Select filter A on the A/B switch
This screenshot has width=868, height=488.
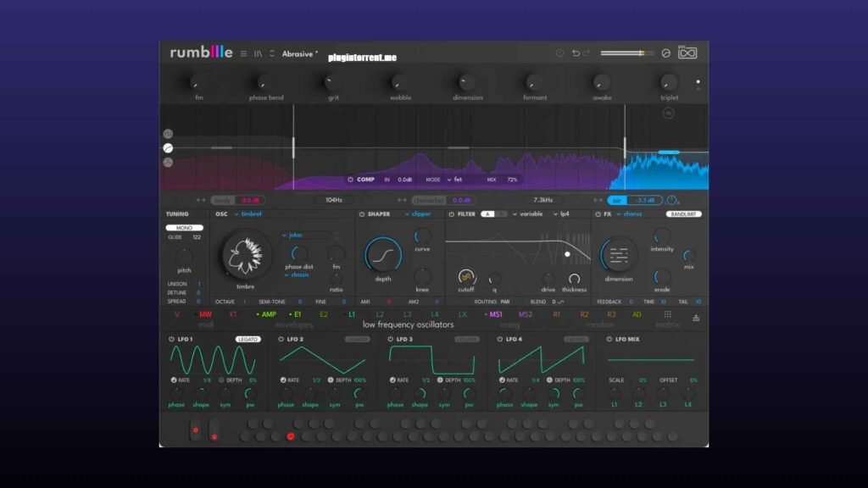(x=487, y=214)
